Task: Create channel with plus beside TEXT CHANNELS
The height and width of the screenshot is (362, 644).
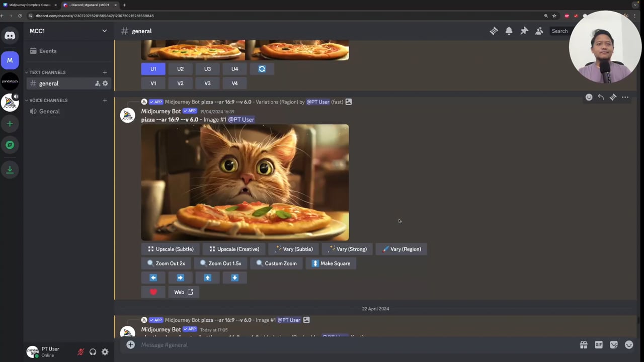Action: [105, 72]
